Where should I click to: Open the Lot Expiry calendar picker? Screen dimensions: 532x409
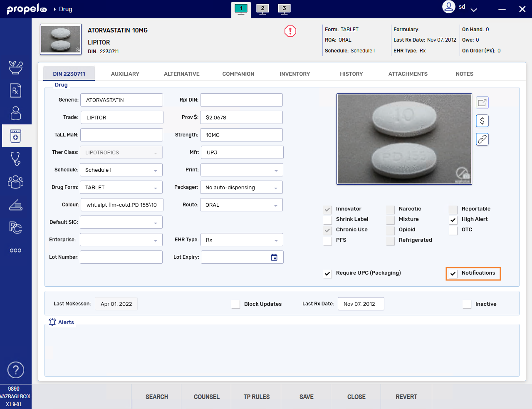click(x=274, y=258)
